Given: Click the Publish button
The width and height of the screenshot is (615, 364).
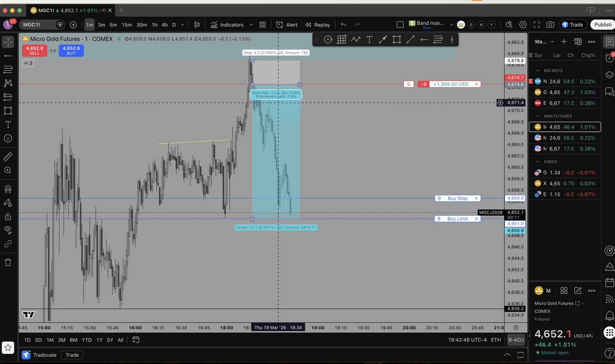Looking at the screenshot, I should point(603,25).
